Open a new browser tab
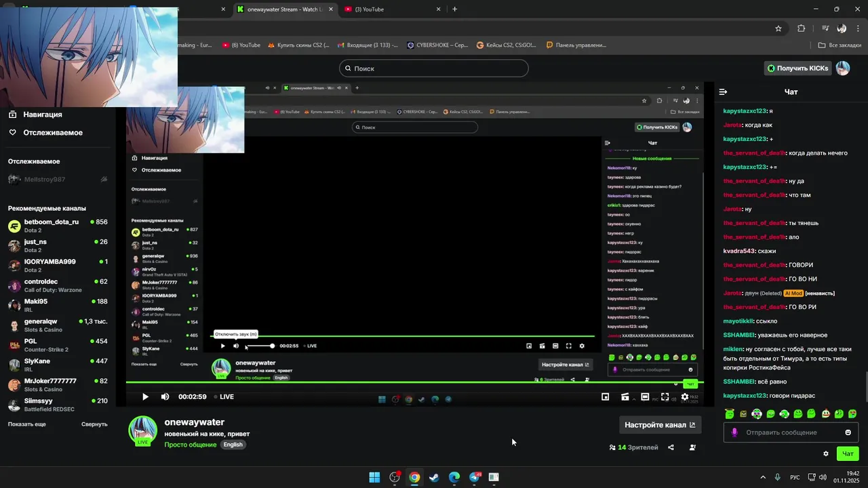 (x=454, y=9)
